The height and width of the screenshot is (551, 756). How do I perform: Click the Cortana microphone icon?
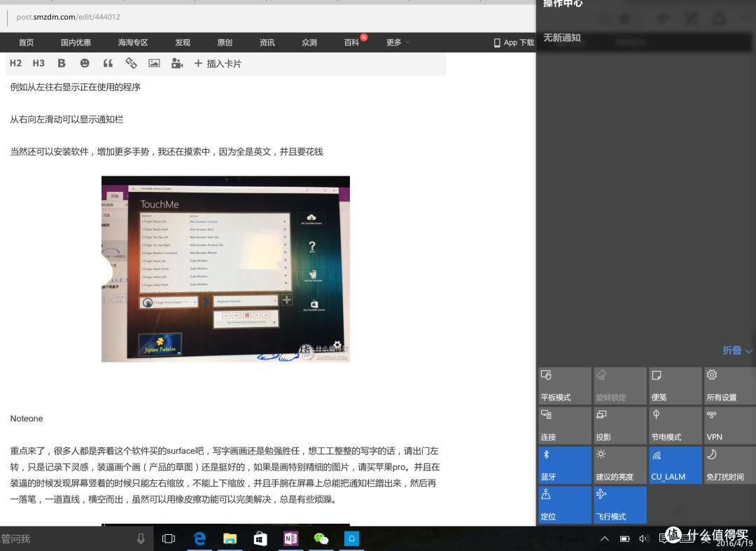[141, 538]
